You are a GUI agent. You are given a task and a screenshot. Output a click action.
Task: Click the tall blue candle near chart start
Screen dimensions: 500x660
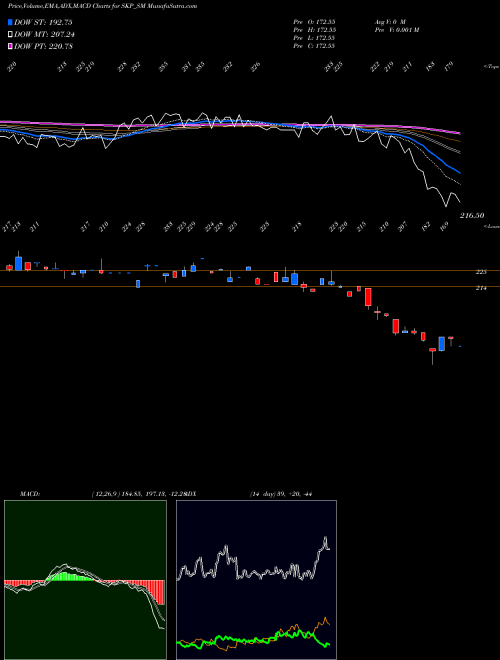[18, 263]
